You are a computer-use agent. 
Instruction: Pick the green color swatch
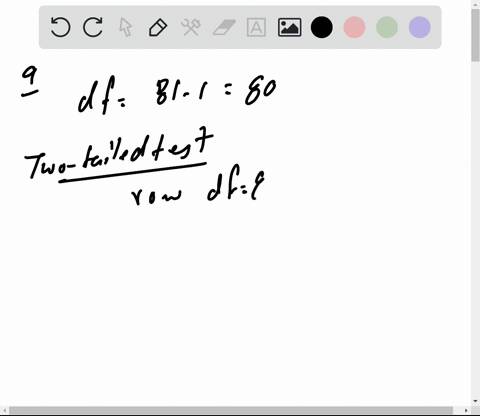[x=387, y=27]
